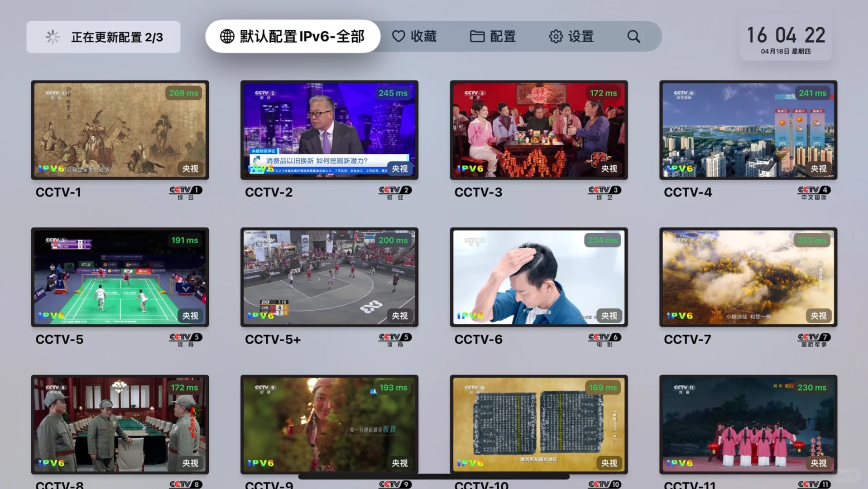Open 设置 using the gear icon
868x489 pixels.
click(556, 36)
